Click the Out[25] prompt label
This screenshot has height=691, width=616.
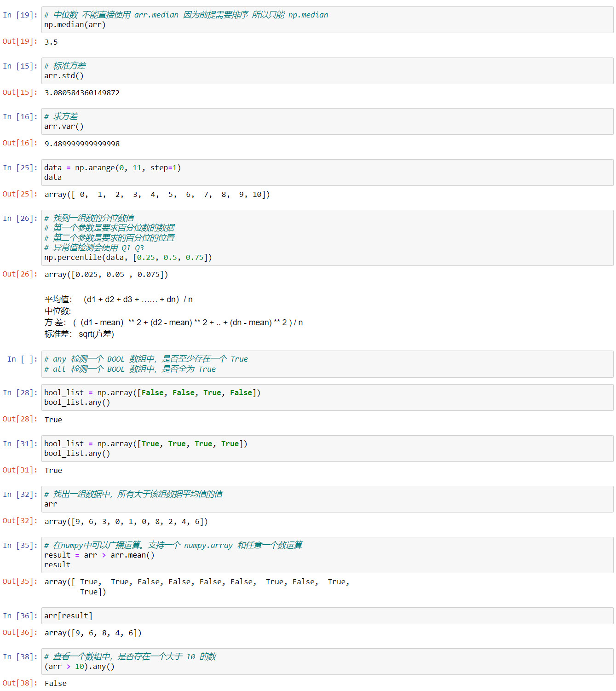coord(20,194)
